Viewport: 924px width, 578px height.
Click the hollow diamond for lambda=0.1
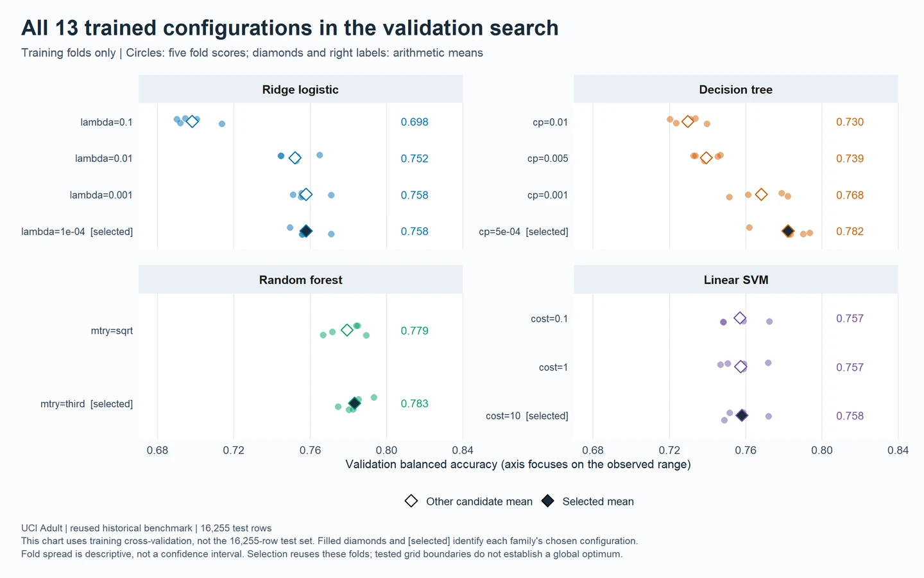click(x=192, y=121)
